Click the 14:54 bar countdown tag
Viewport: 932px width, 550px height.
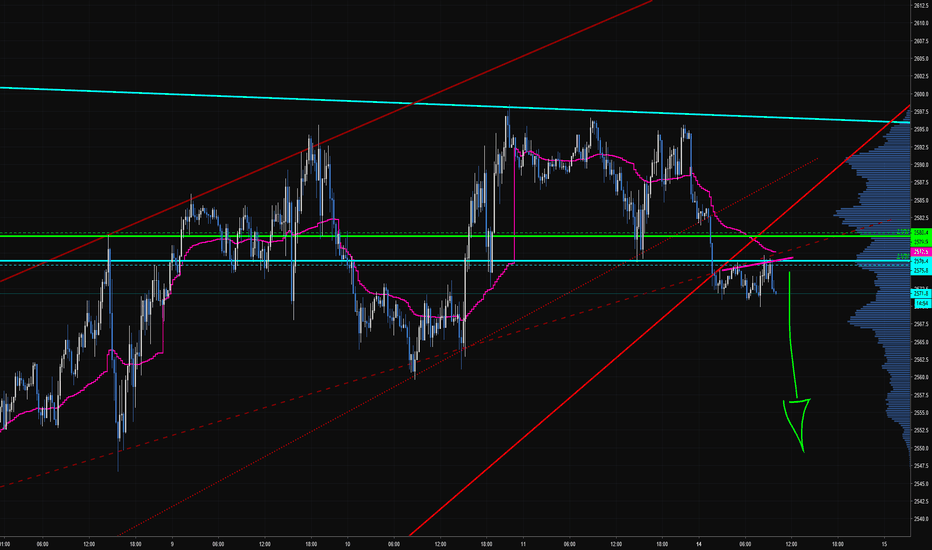922,303
